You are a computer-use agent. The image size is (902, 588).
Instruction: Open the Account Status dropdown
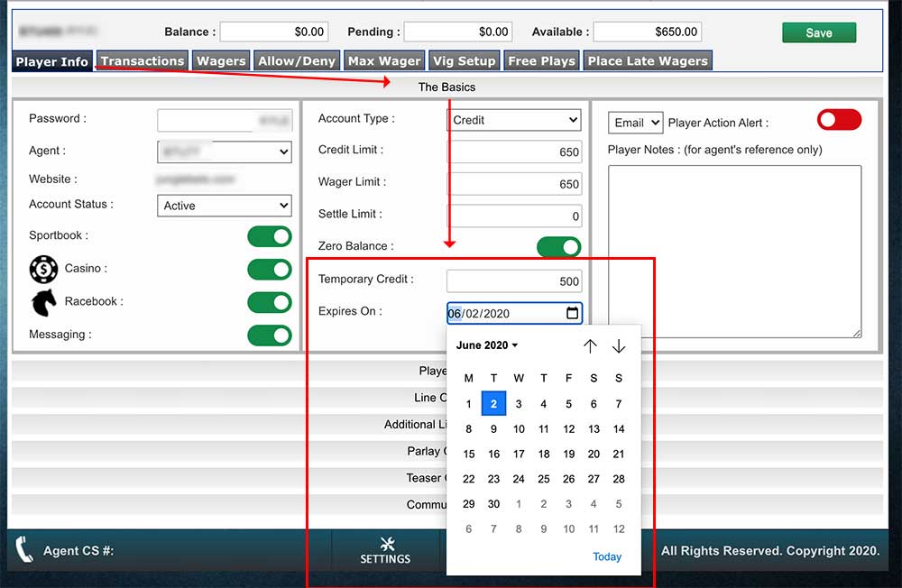(x=224, y=206)
